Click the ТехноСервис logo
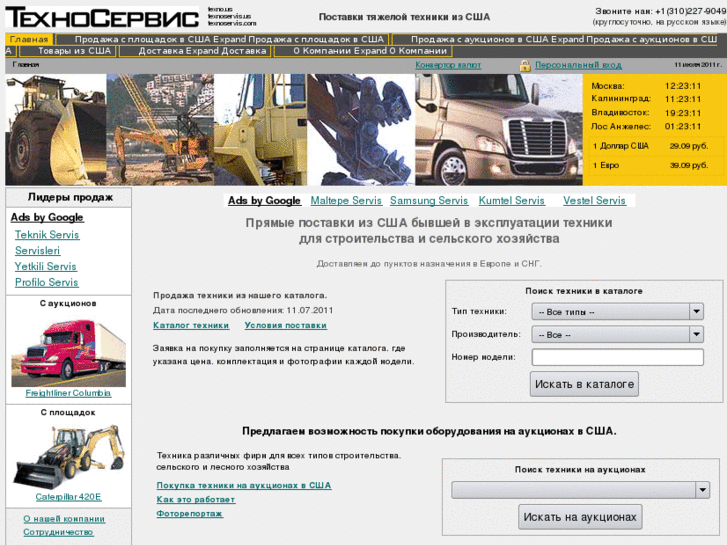727x545 pixels. coord(102,17)
